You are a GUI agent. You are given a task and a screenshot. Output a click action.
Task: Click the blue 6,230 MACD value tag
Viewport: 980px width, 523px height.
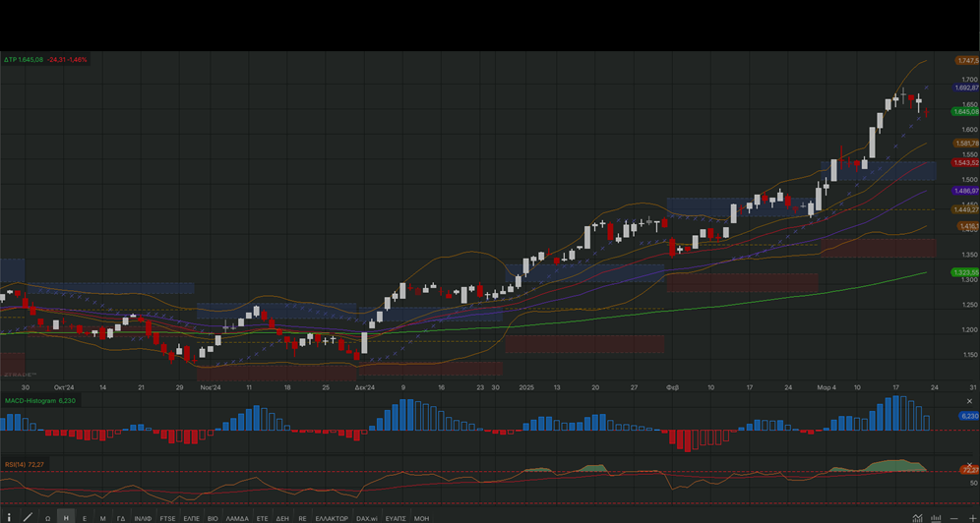(x=969, y=416)
